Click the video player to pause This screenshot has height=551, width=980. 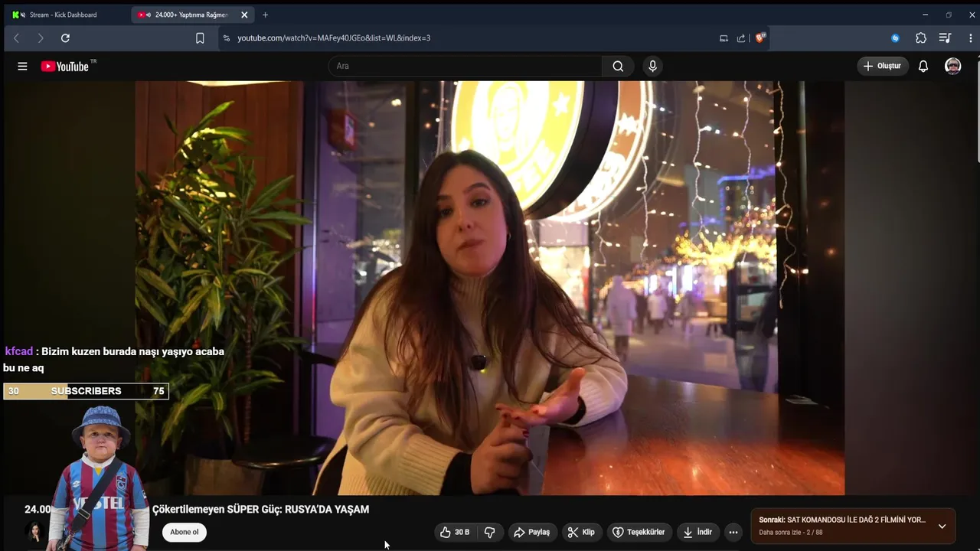point(490,288)
